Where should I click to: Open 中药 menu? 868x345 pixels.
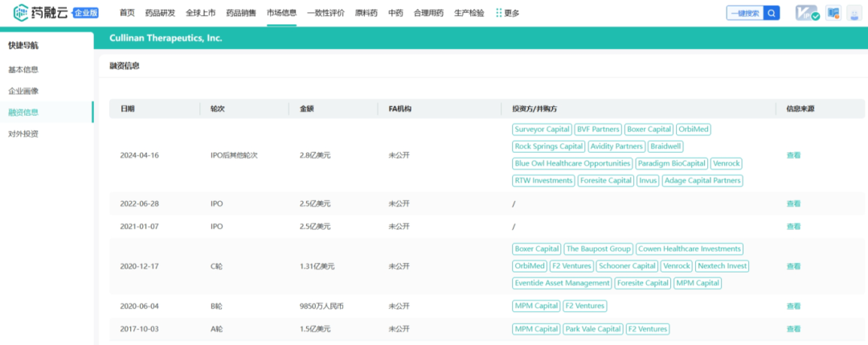[x=395, y=14]
